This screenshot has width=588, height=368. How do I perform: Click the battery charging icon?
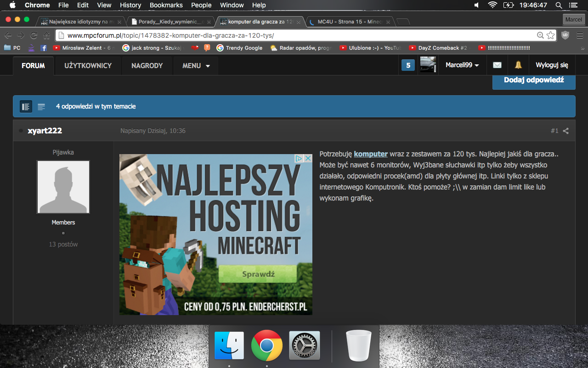click(x=508, y=5)
